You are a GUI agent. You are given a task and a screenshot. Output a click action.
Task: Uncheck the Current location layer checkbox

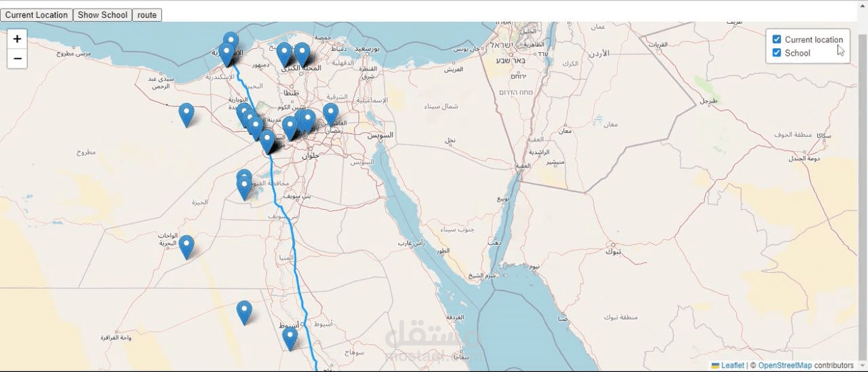[x=777, y=39]
